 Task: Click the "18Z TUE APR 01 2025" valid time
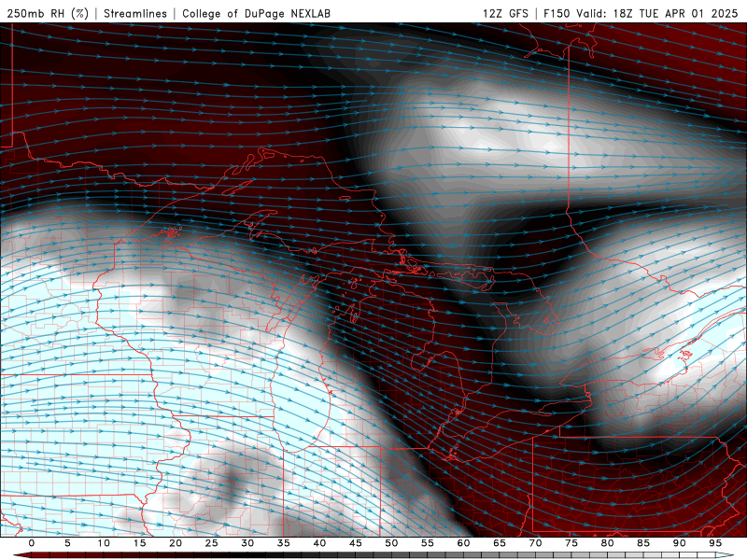click(675, 13)
